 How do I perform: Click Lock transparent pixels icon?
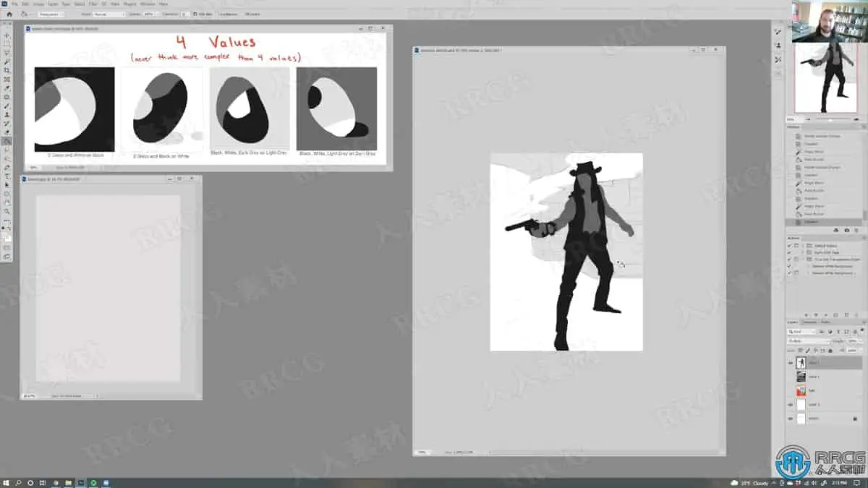800,350
